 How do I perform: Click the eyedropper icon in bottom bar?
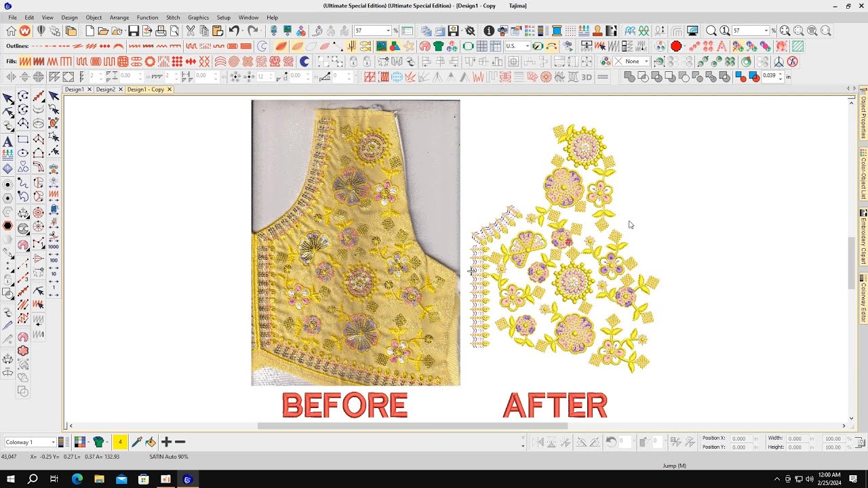[x=136, y=442]
